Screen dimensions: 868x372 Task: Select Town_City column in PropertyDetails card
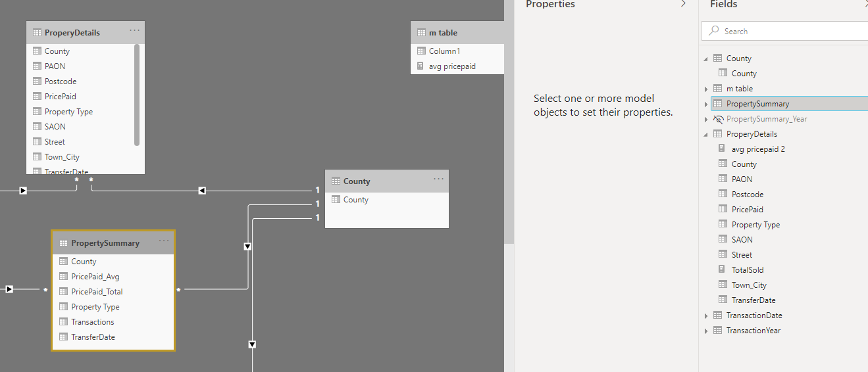point(62,157)
